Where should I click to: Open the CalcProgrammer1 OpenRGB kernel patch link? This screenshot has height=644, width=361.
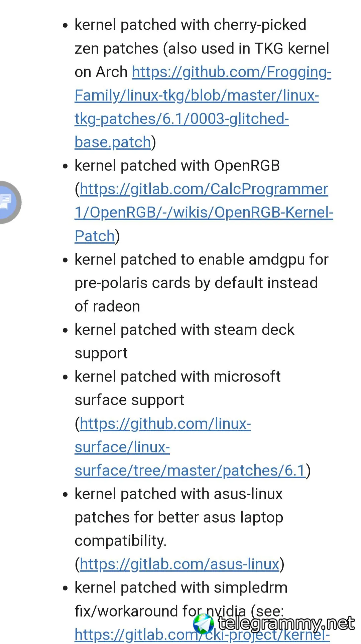point(204,212)
